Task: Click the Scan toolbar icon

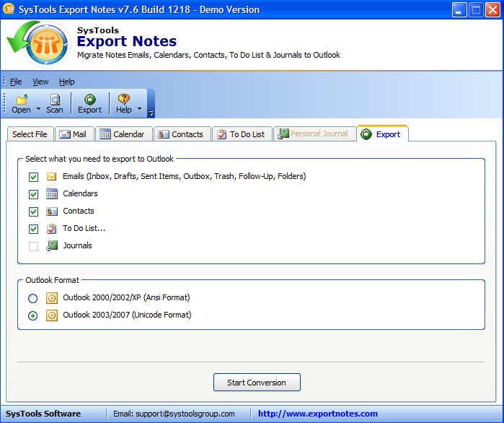Action: click(55, 100)
